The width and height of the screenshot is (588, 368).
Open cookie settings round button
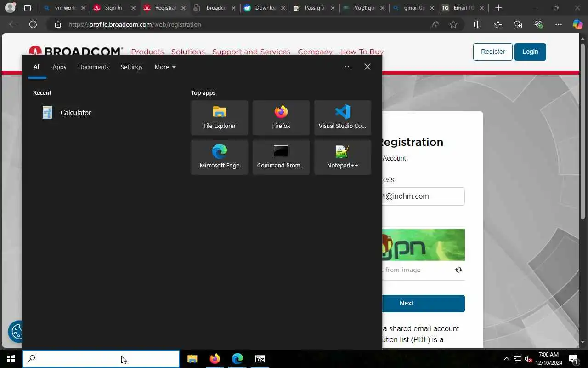[16, 331]
